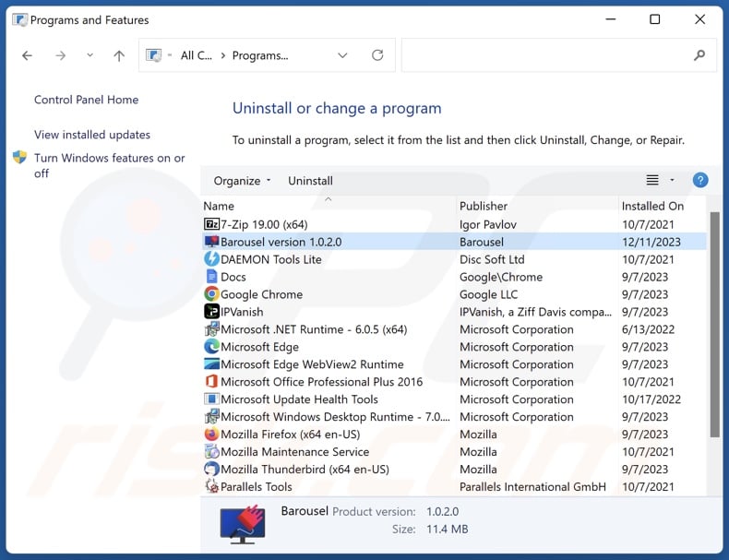Open the help question mark button
Viewport: 729px width, 560px height.
tap(700, 180)
